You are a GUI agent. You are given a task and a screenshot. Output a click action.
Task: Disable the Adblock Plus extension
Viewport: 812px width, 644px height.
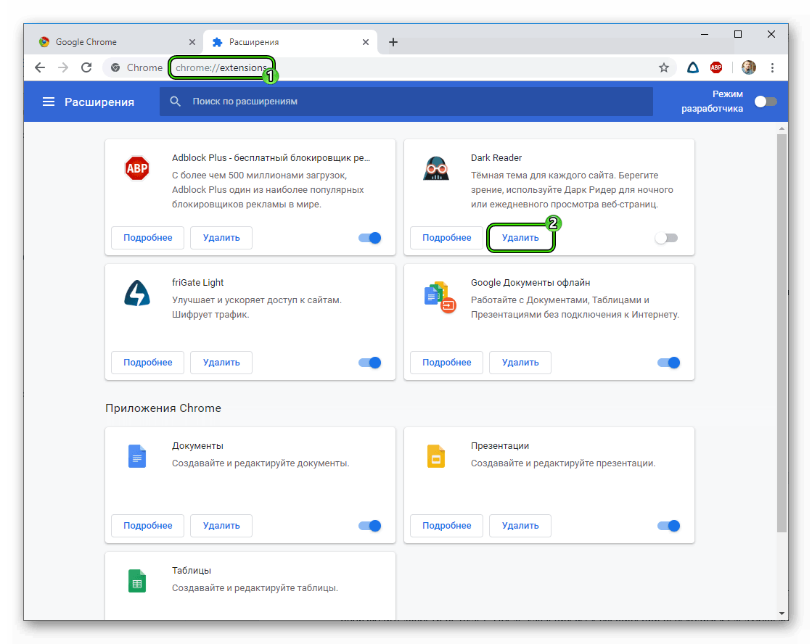coord(370,238)
